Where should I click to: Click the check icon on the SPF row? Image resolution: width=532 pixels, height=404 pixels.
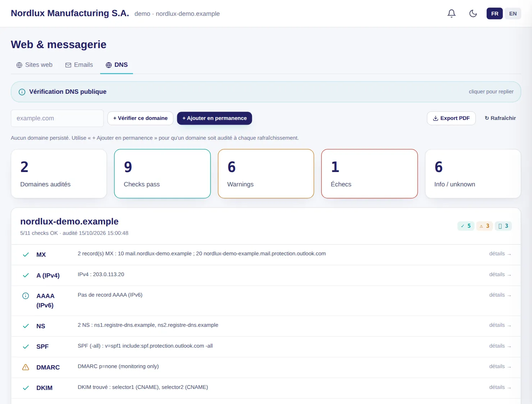pos(26,347)
